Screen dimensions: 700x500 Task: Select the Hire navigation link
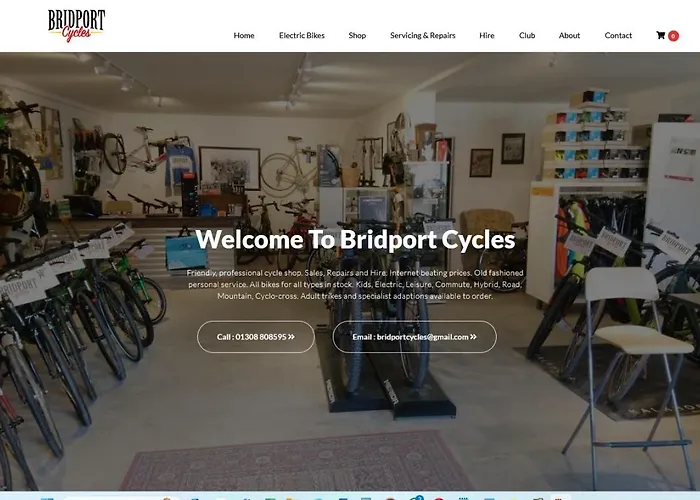[x=487, y=35]
